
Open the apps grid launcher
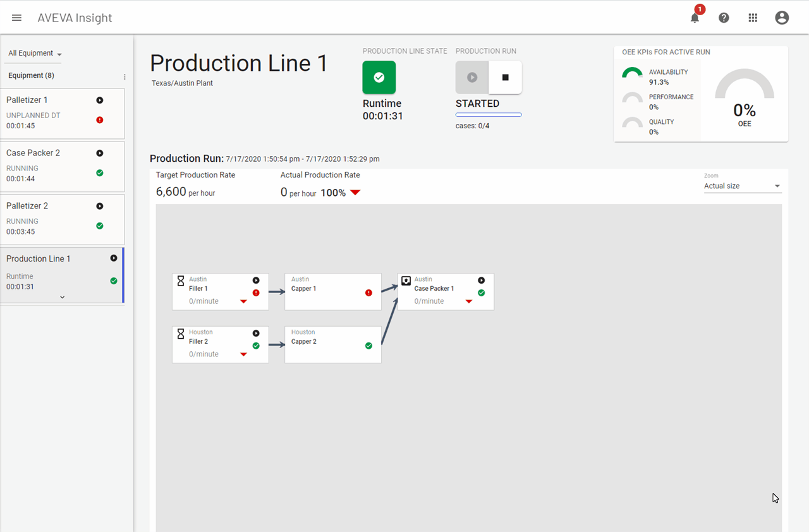[x=753, y=18]
